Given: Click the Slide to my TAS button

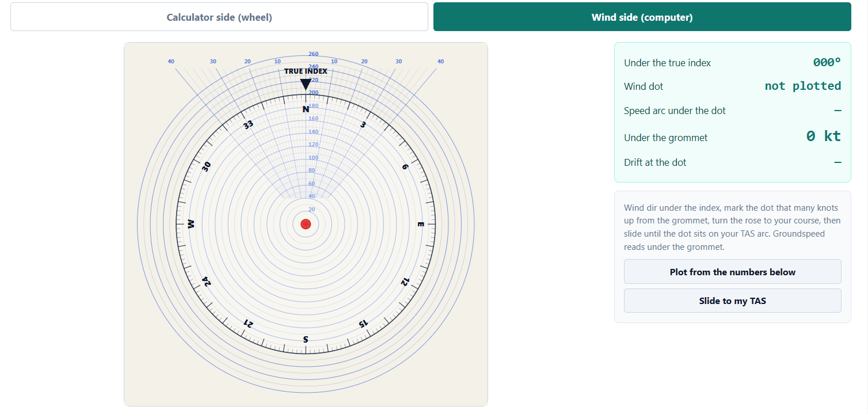Looking at the screenshot, I should point(732,301).
